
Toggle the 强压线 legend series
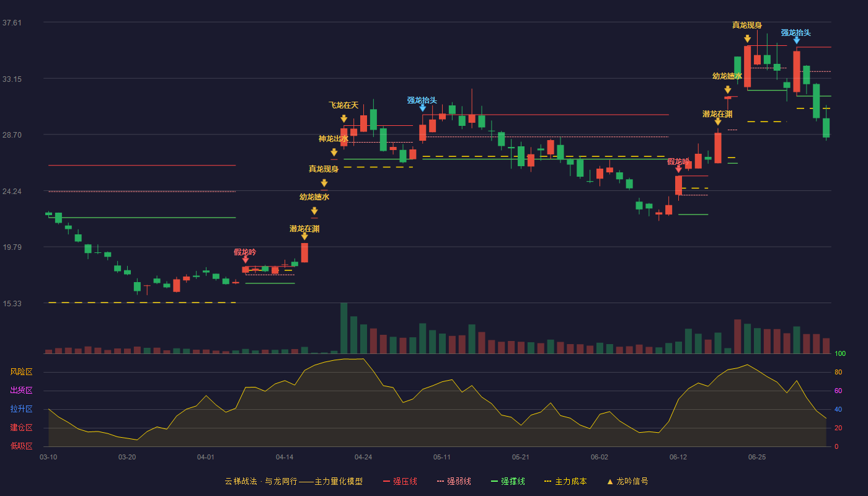[400, 481]
